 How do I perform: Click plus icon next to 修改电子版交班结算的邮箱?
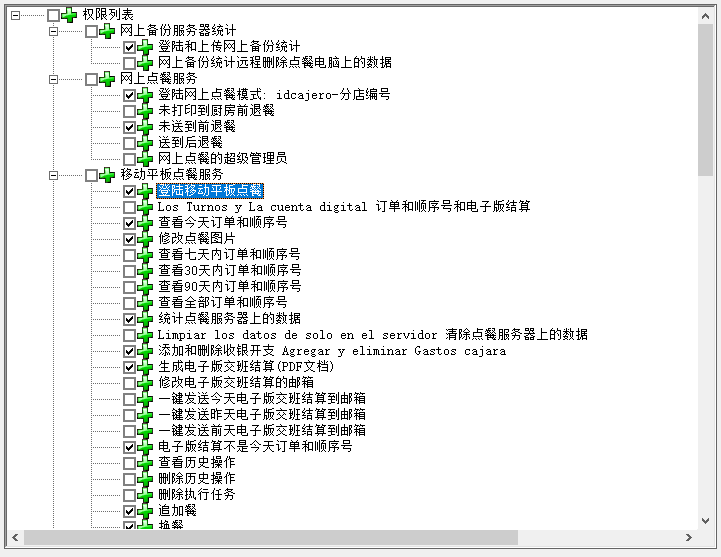pos(145,383)
